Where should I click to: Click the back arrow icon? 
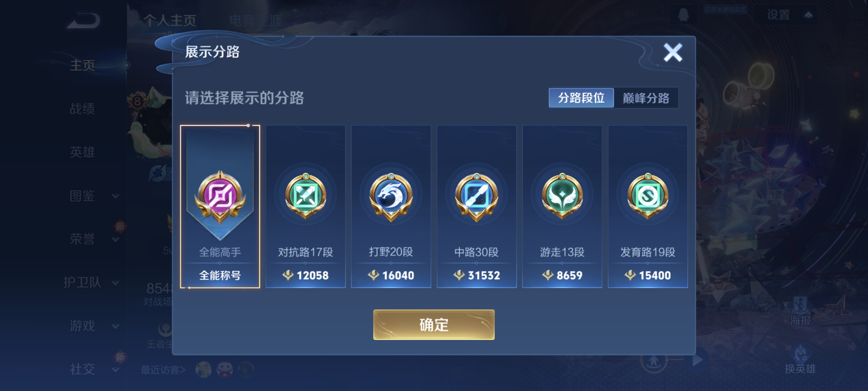83,20
